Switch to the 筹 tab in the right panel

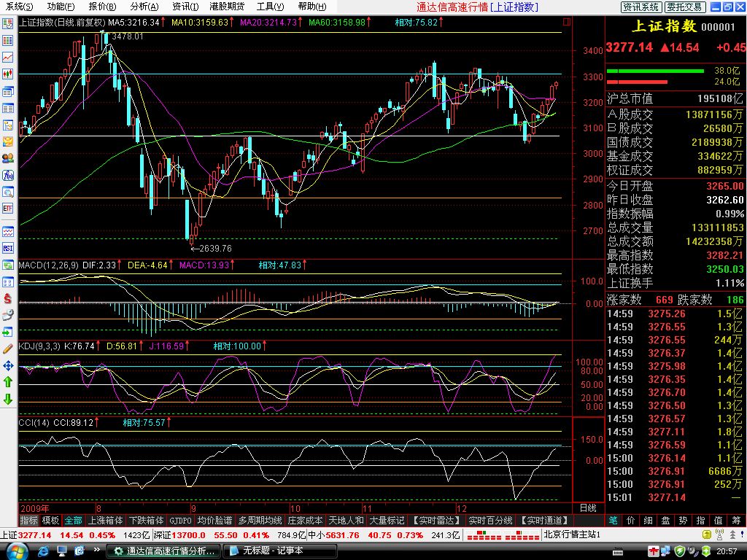736,521
